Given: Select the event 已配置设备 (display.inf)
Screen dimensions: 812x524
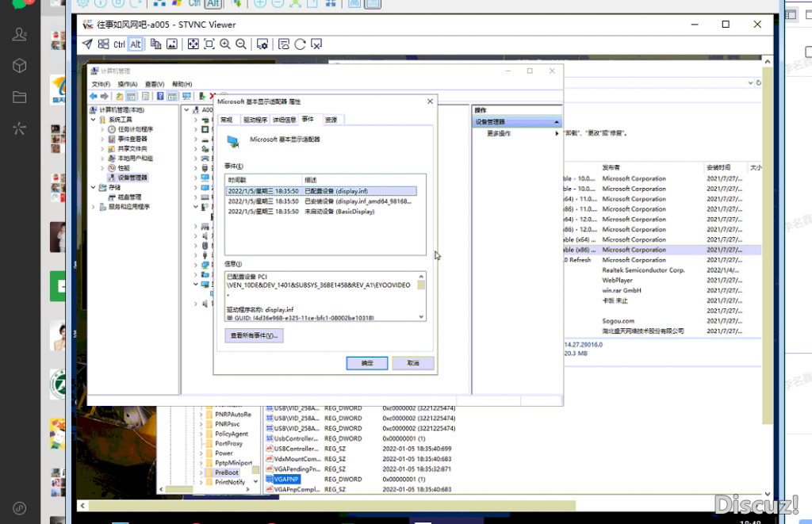Looking at the screenshot, I should click(x=321, y=191).
